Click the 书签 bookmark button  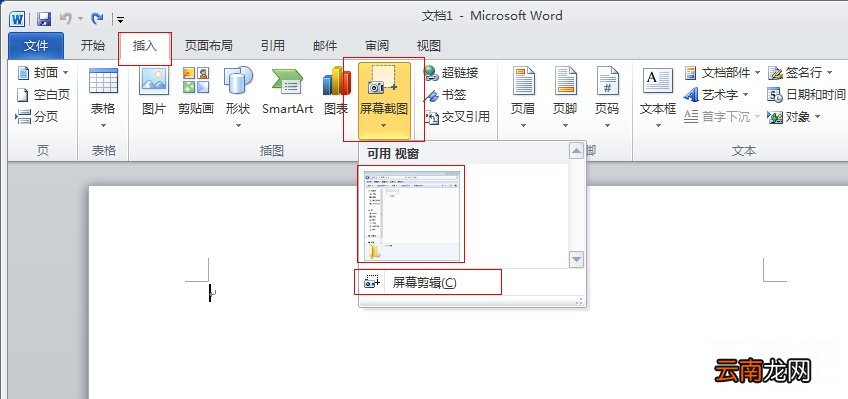click(x=445, y=95)
